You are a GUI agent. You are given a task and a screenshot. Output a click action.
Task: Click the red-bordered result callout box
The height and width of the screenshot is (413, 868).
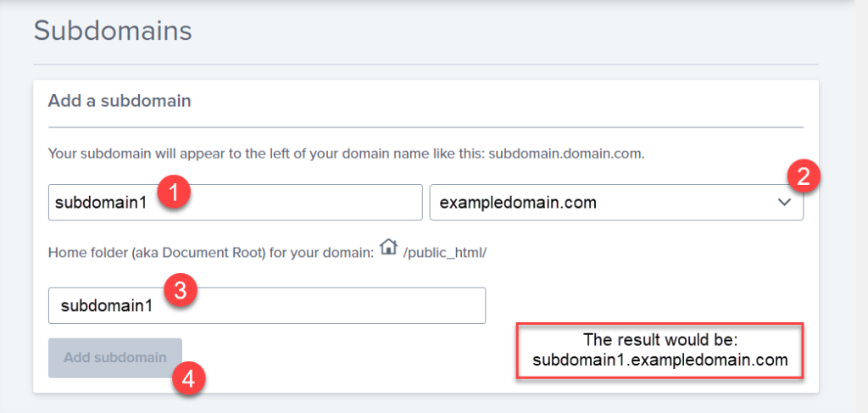coord(660,349)
